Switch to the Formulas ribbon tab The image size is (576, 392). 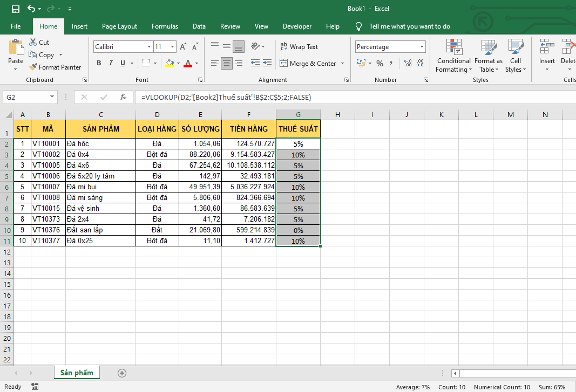pos(165,26)
